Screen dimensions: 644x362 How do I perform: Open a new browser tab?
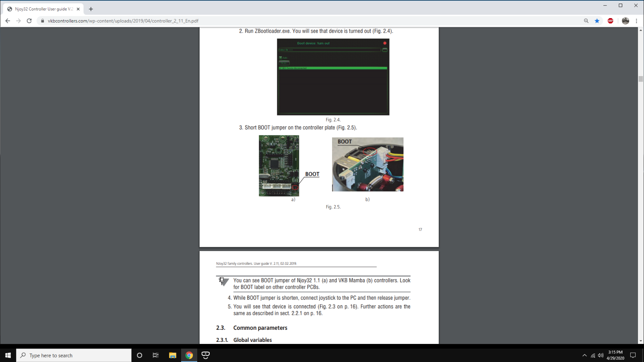tap(91, 9)
